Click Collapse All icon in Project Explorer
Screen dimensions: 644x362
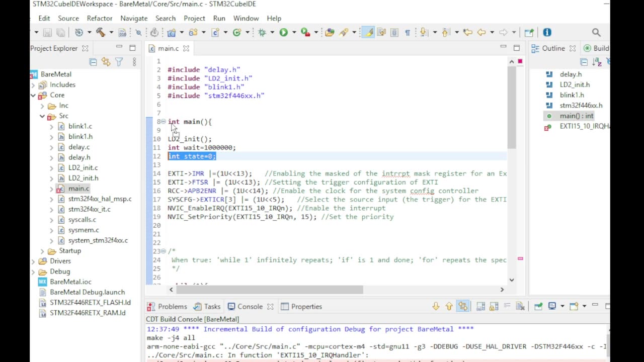point(93,62)
